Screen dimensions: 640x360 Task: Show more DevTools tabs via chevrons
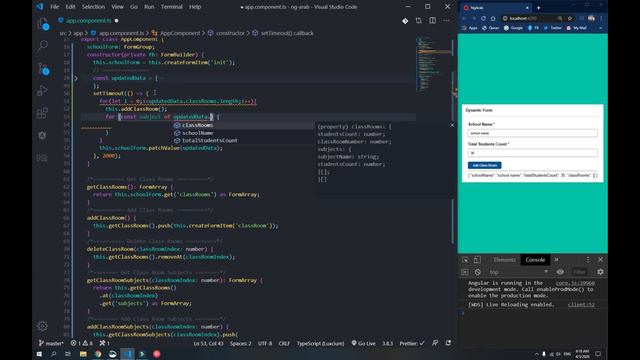click(x=556, y=260)
